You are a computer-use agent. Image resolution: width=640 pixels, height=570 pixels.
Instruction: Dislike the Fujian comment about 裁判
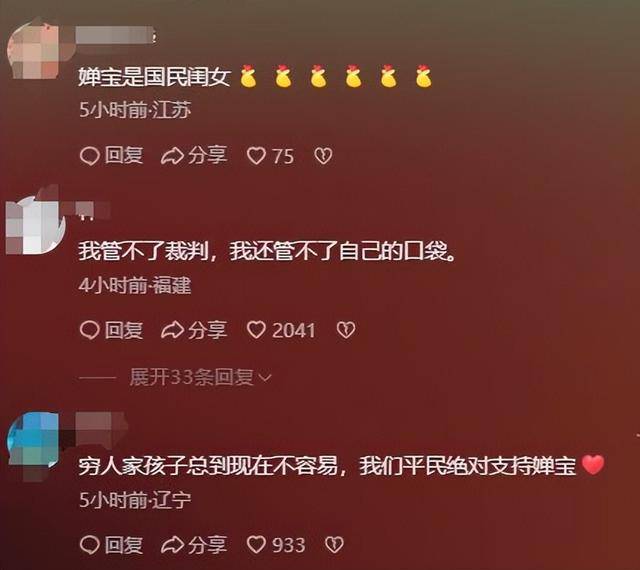[346, 330]
